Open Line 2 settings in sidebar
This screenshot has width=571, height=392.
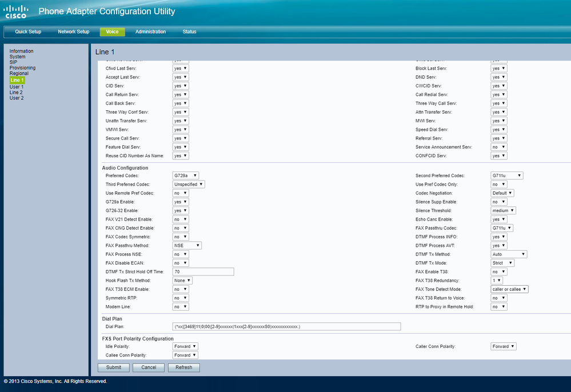coord(16,93)
